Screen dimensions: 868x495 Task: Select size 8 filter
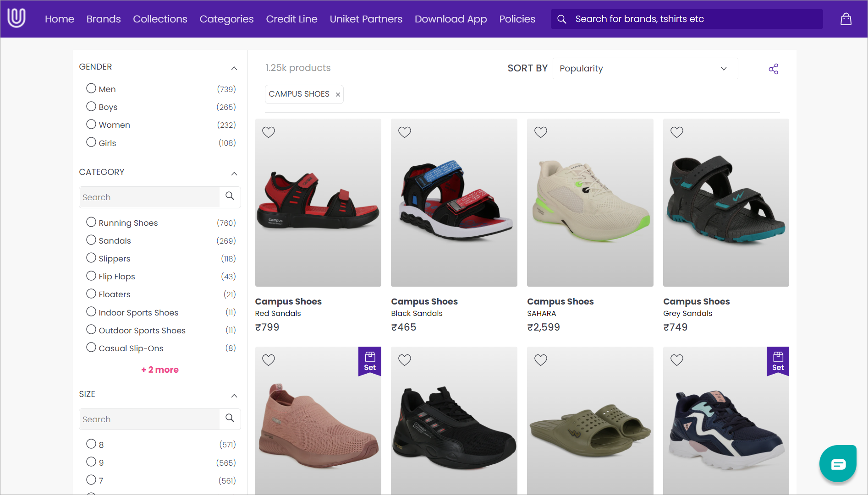pyautogui.click(x=91, y=444)
